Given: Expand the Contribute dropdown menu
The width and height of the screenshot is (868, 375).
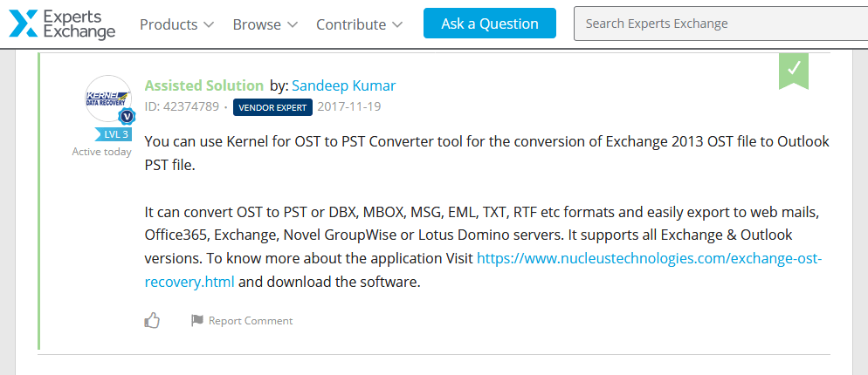Looking at the screenshot, I should point(359,24).
